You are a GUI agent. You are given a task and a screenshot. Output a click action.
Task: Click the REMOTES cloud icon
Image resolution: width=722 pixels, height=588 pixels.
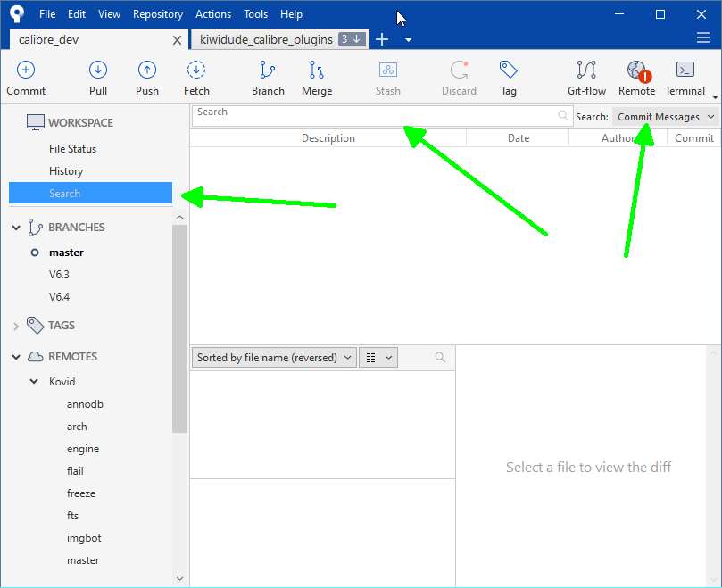pos(36,357)
